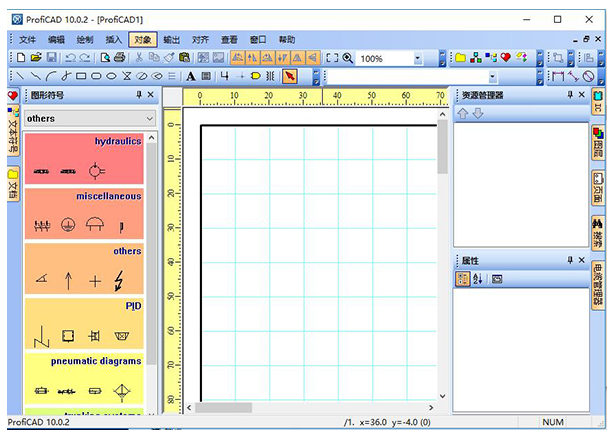
Task: Pin the 图形符号 symbols panel
Action: (139, 95)
